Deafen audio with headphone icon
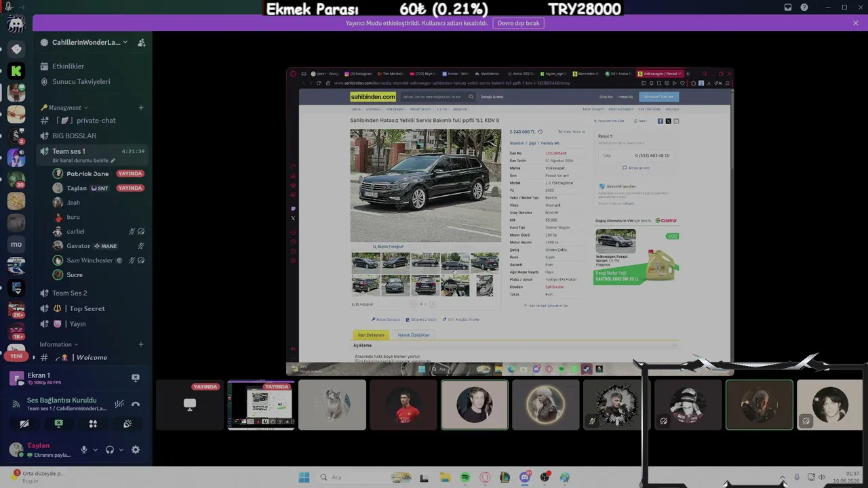868x488 pixels. coord(110,449)
